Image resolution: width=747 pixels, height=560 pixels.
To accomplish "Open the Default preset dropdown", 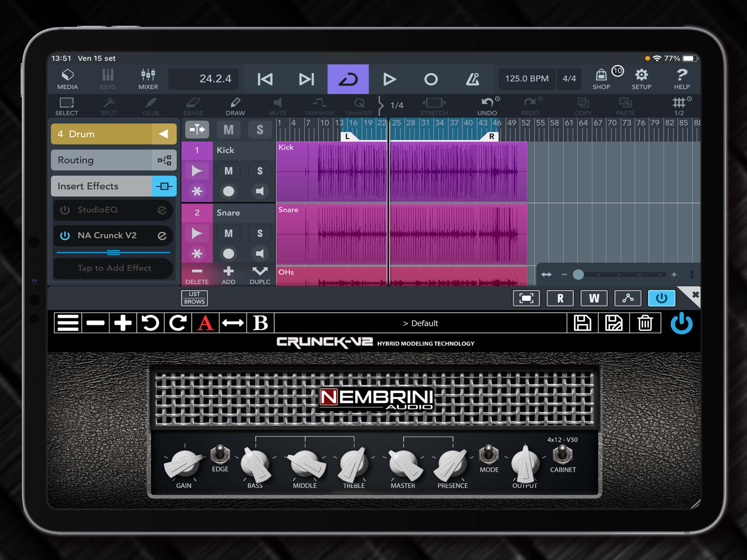I will pyautogui.click(x=421, y=323).
